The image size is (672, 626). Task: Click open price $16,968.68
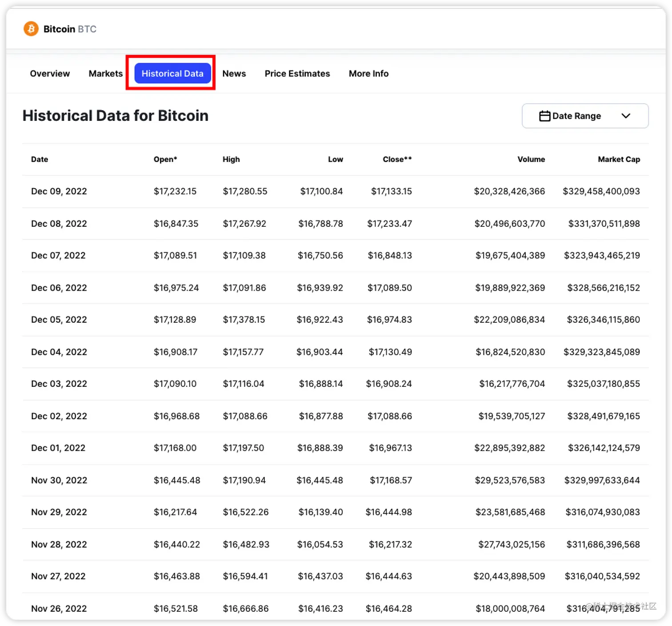[x=176, y=416]
